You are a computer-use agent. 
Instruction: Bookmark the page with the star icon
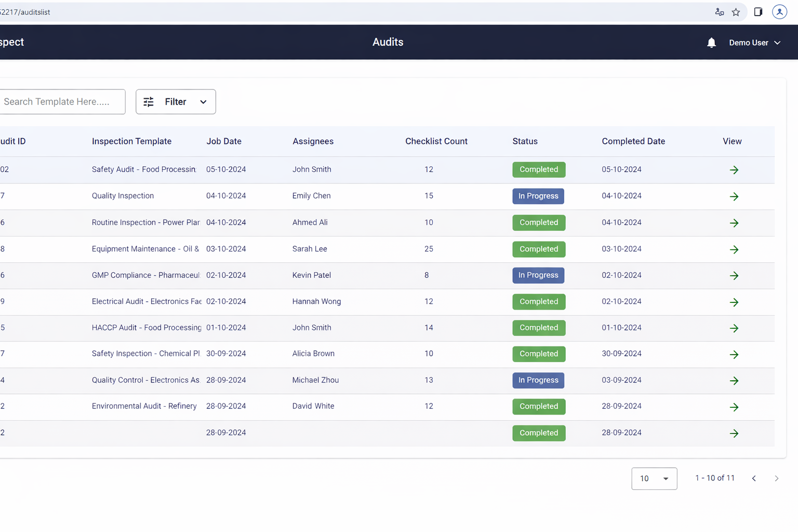tap(736, 11)
